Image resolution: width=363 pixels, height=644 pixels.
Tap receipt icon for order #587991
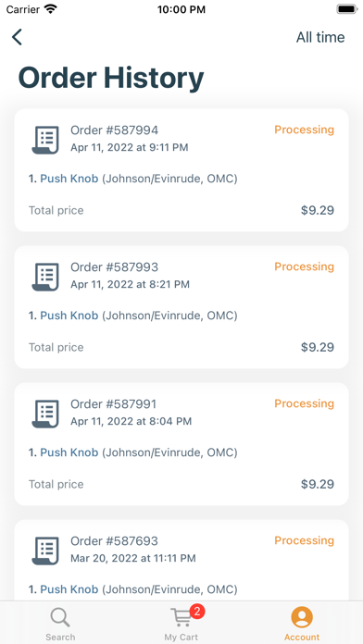point(45,414)
